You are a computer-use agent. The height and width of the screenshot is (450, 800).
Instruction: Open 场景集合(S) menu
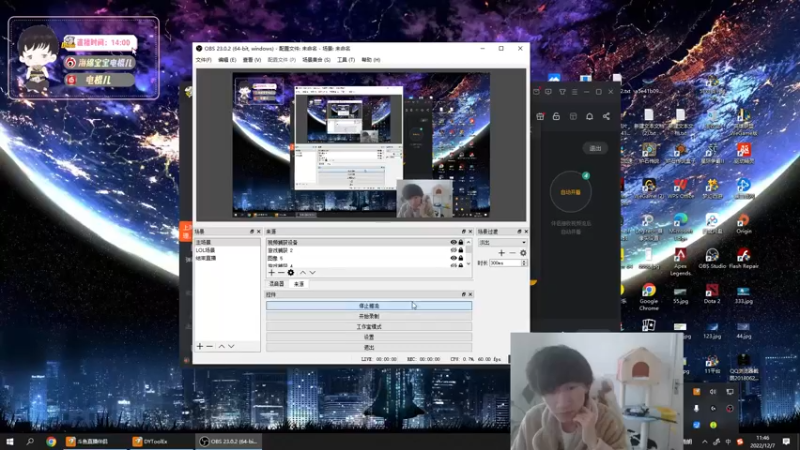click(x=316, y=60)
